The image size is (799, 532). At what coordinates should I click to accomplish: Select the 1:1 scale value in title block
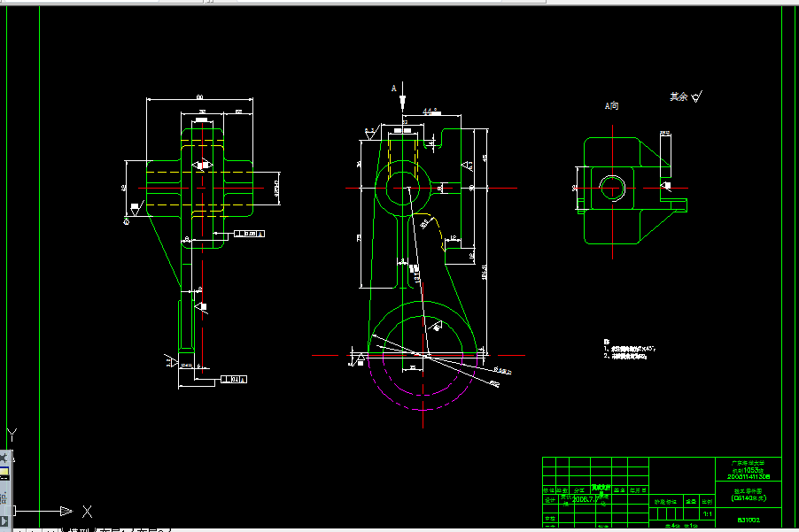coord(707,514)
